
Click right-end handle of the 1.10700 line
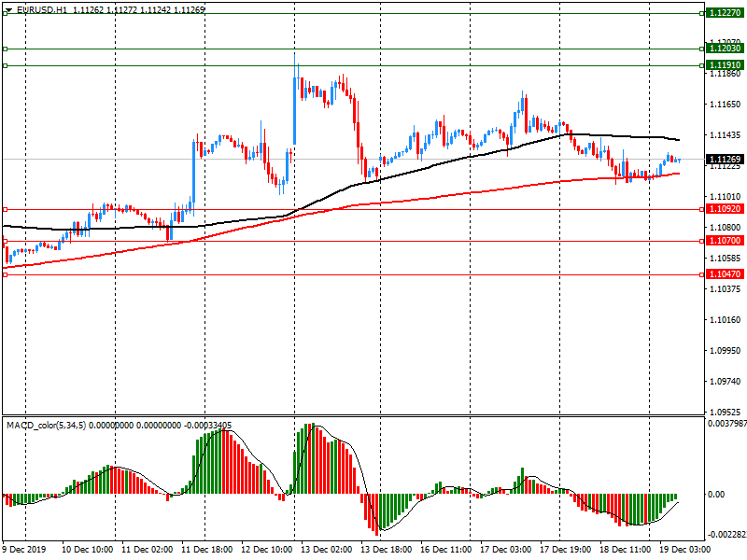click(702, 242)
